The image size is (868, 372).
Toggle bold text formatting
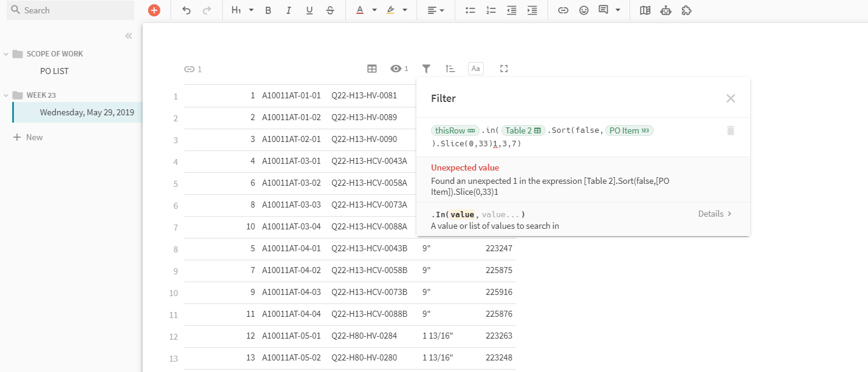[x=268, y=10]
